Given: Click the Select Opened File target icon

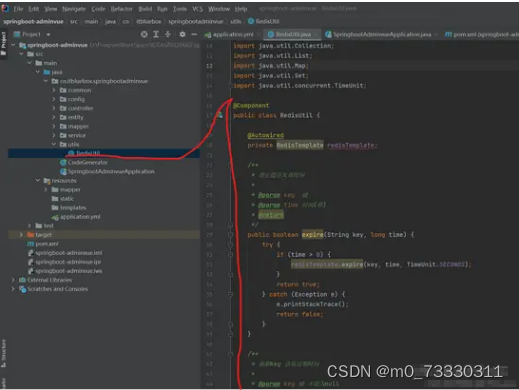Looking at the screenshot, I should tap(144, 34).
